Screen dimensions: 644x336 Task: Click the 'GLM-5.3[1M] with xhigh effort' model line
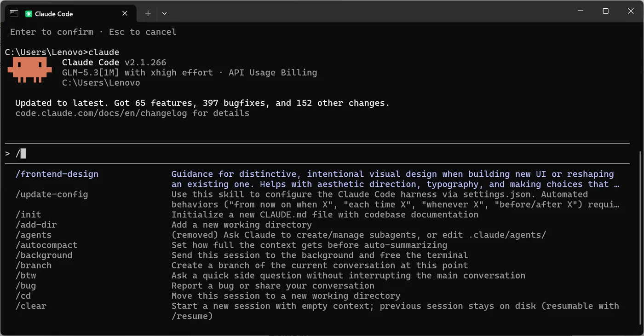(138, 73)
